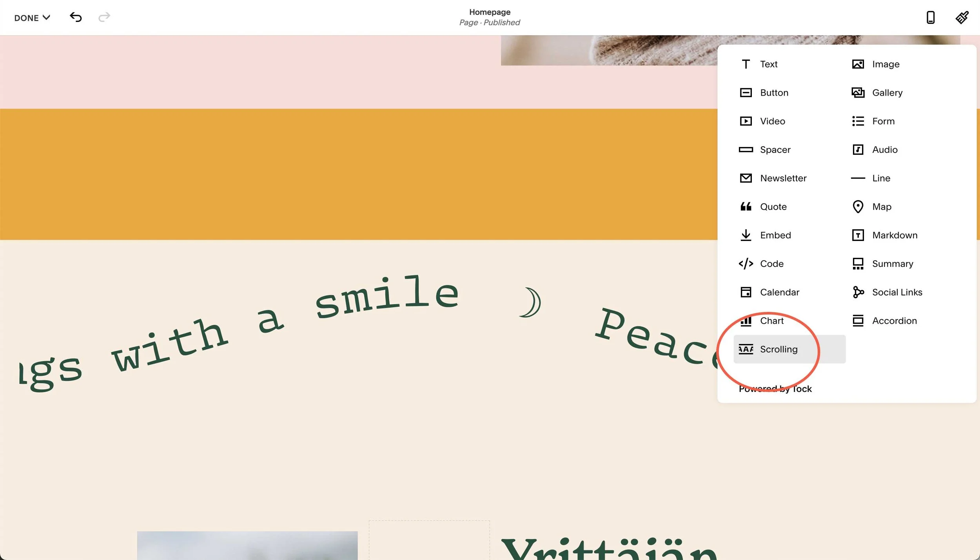Screen dimensions: 980x560
Task: Click the Newsletter envelope icon
Action: pyautogui.click(x=746, y=178)
